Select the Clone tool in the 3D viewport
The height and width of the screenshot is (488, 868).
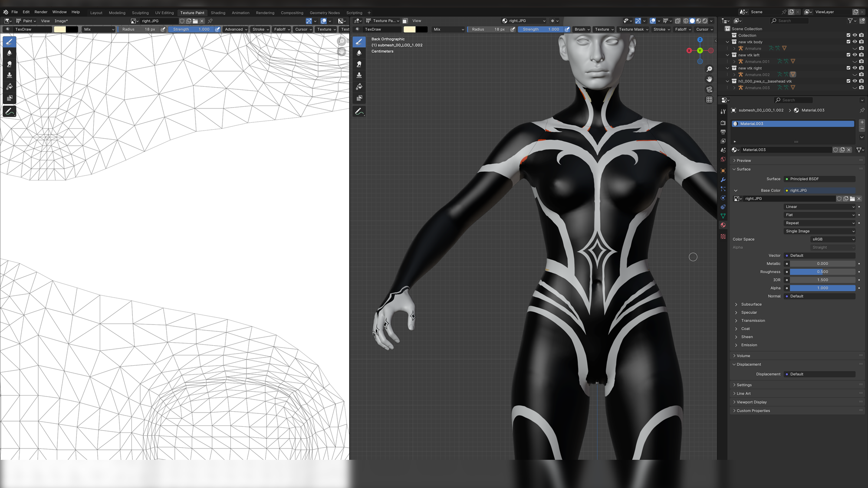tap(359, 75)
